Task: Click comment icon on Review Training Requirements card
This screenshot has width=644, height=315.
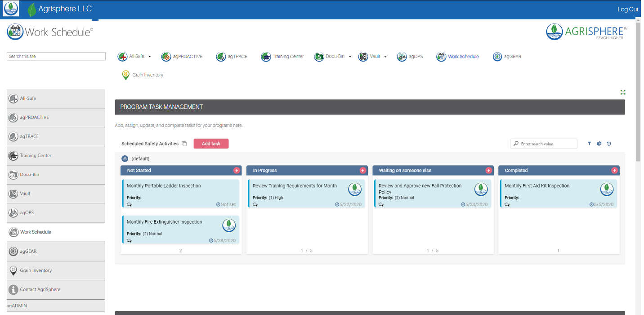Action: pyautogui.click(x=255, y=204)
